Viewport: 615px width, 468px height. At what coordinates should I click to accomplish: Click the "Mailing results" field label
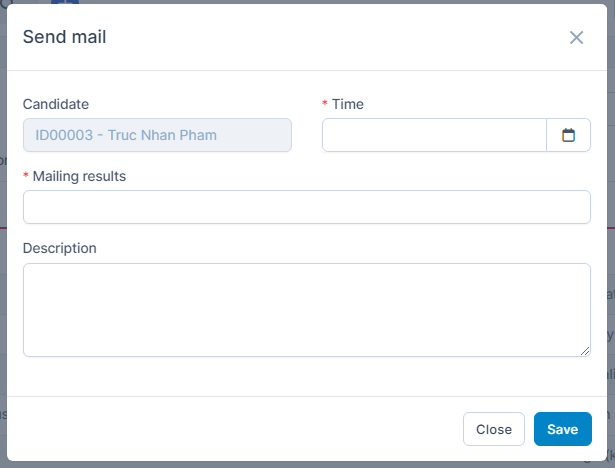pos(79,176)
